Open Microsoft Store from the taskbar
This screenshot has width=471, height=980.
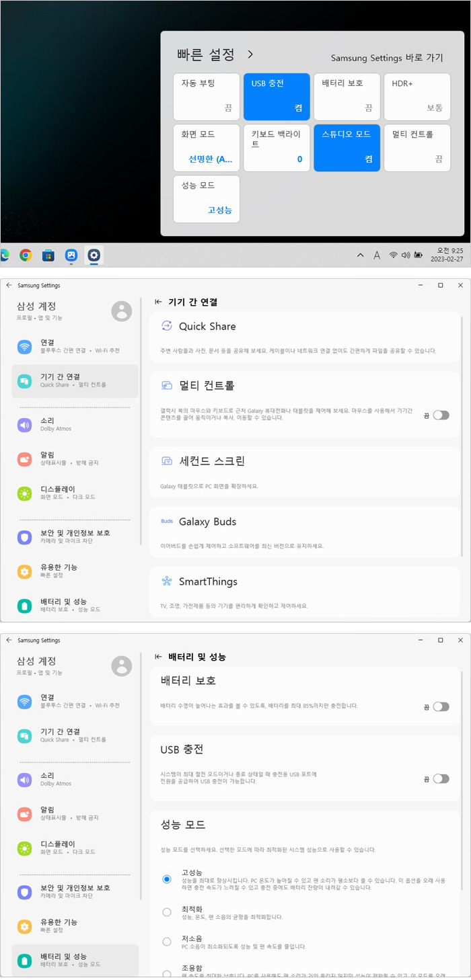coord(48,255)
